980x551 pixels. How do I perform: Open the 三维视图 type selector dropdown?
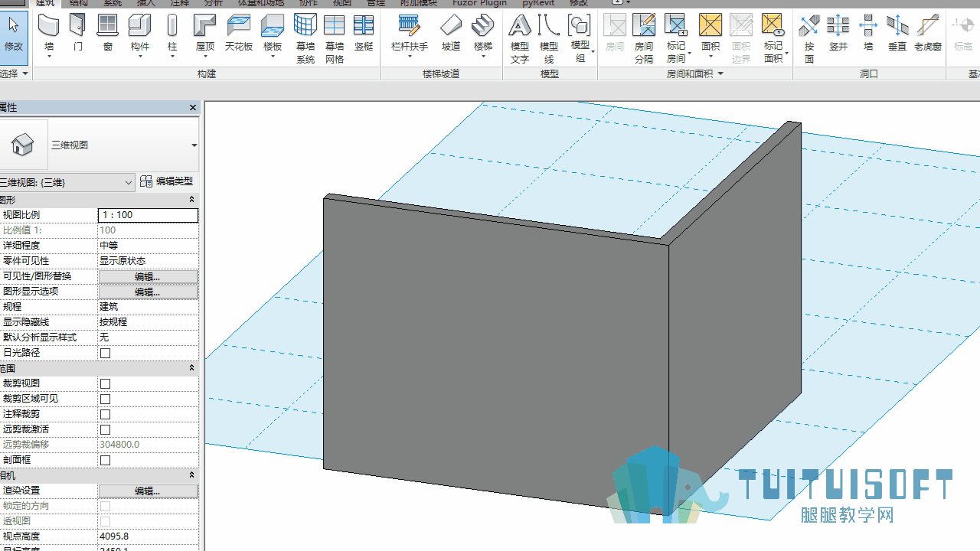pos(194,145)
